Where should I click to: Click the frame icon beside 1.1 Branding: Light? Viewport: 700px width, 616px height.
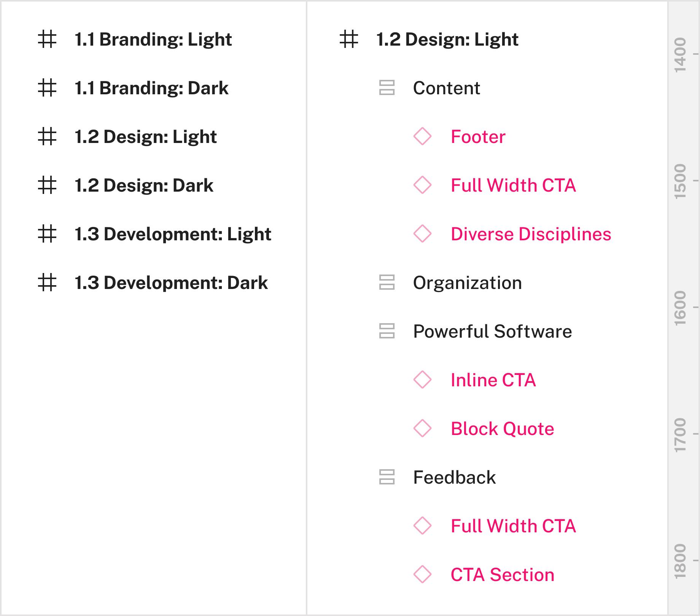tap(47, 40)
